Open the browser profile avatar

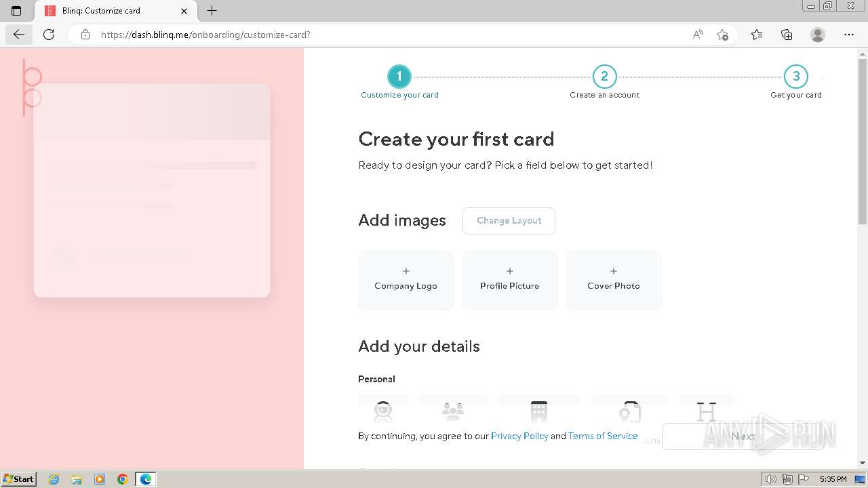[818, 35]
